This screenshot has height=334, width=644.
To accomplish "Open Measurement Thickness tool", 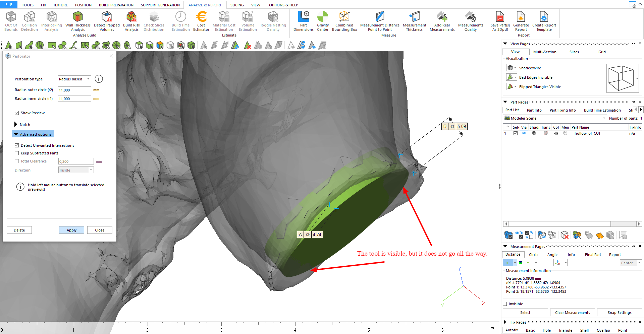I will coord(415,21).
